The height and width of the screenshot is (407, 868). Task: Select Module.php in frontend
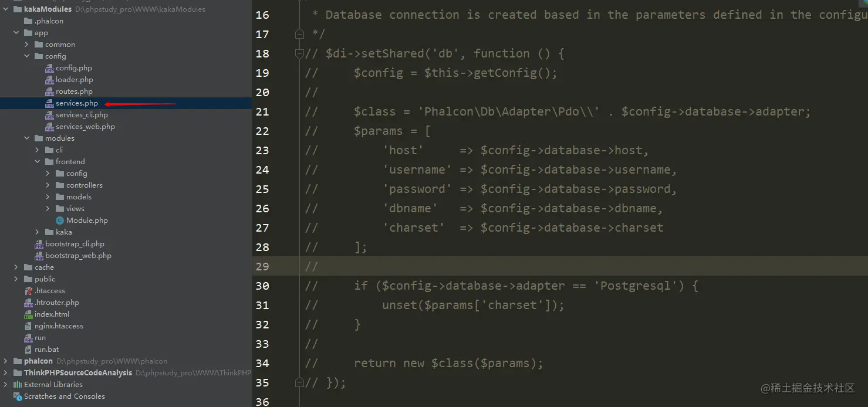point(87,221)
